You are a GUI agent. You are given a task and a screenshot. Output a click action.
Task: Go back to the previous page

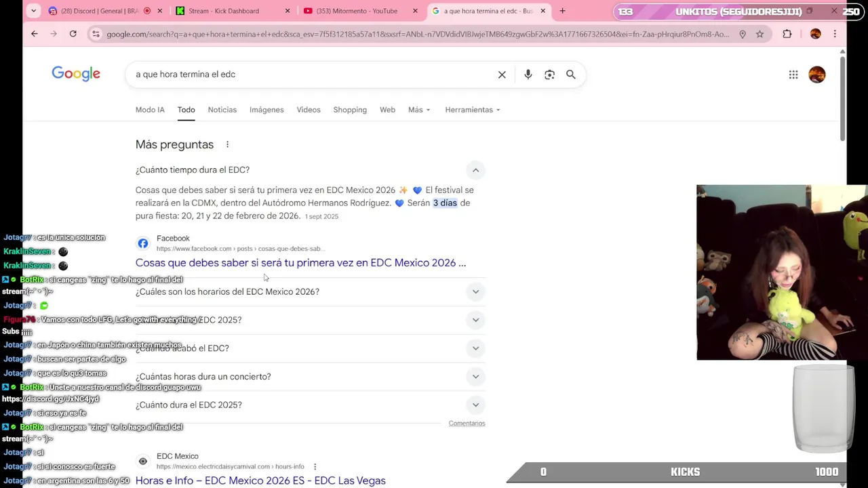click(x=35, y=34)
